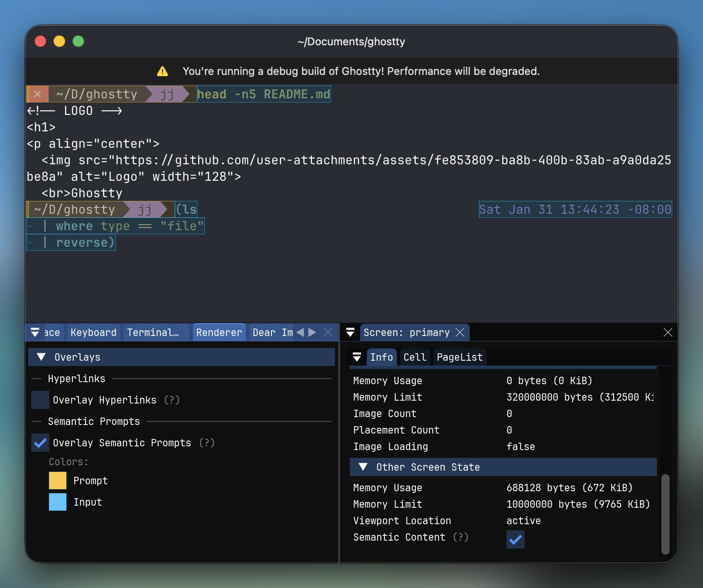
Task: Switch to the Keyboard tab
Action: click(94, 332)
